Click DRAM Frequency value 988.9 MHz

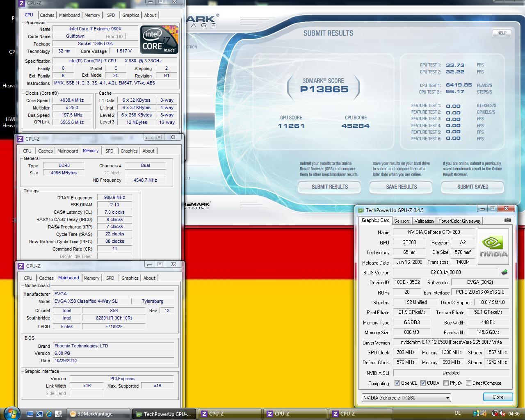pyautogui.click(x=114, y=198)
